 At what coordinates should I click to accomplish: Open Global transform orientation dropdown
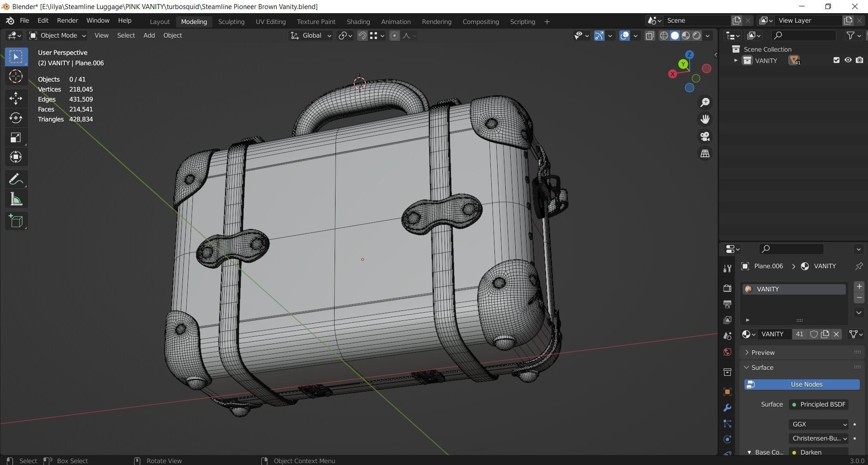coord(311,36)
